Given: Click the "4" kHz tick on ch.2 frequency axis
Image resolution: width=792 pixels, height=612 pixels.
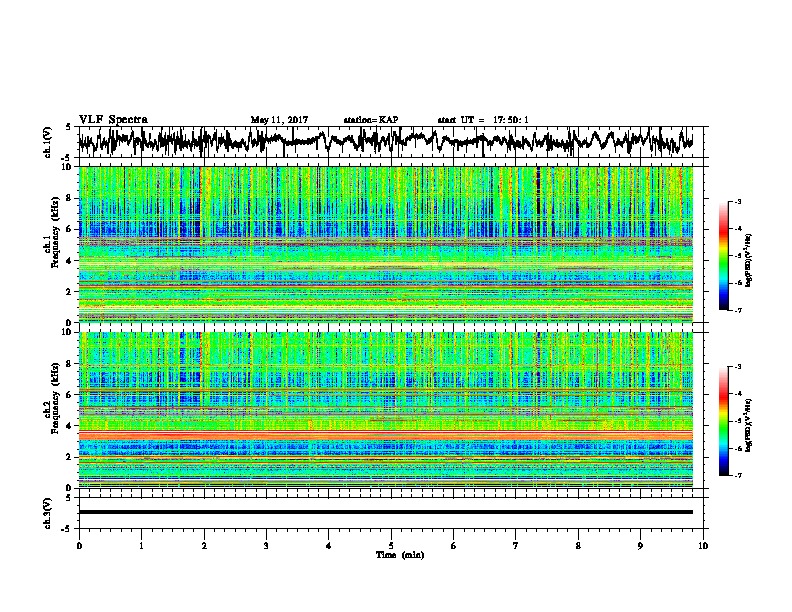Looking at the screenshot, I should [x=70, y=426].
